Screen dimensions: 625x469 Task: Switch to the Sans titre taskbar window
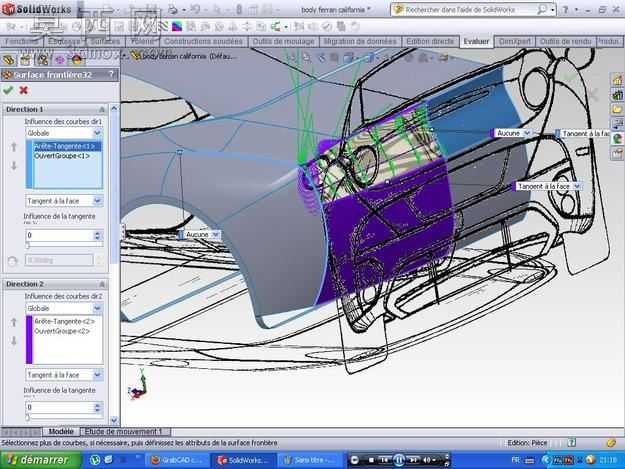309,460
